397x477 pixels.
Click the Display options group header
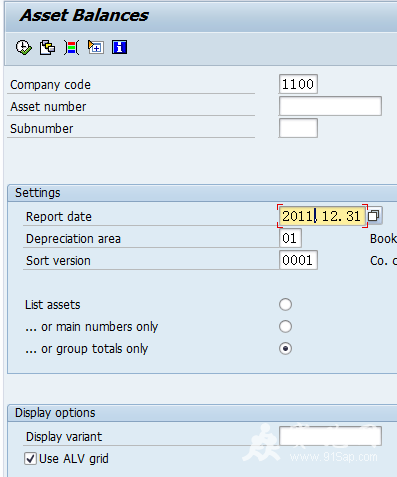pos(202,413)
